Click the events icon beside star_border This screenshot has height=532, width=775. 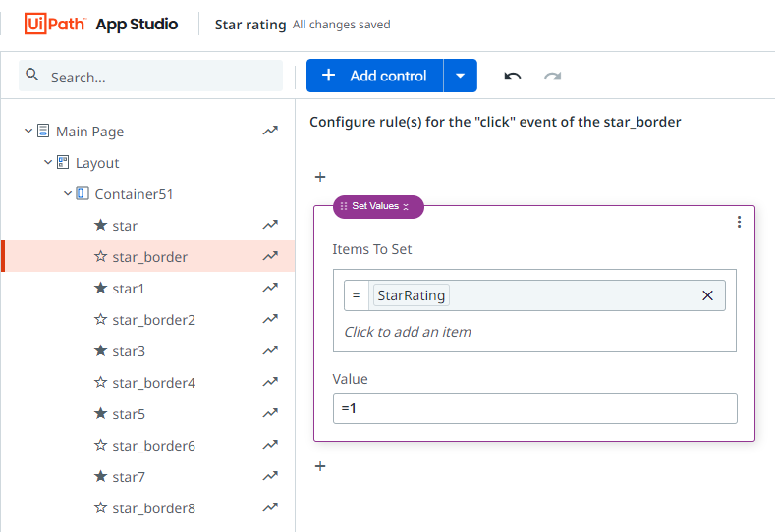pos(270,257)
